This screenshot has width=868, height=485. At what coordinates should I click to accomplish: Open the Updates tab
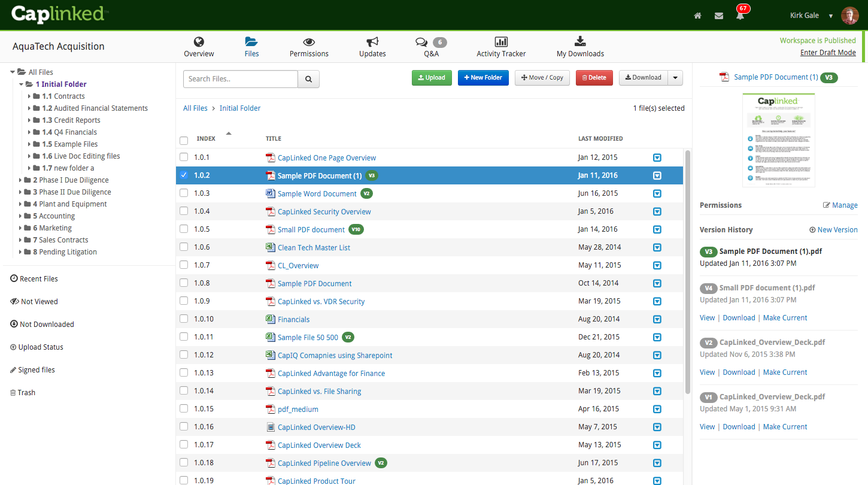[x=372, y=47]
